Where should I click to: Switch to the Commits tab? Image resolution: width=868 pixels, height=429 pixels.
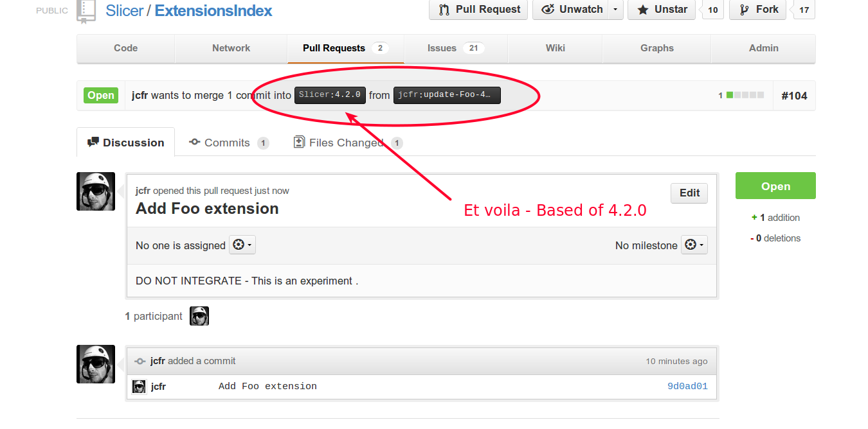pos(226,143)
